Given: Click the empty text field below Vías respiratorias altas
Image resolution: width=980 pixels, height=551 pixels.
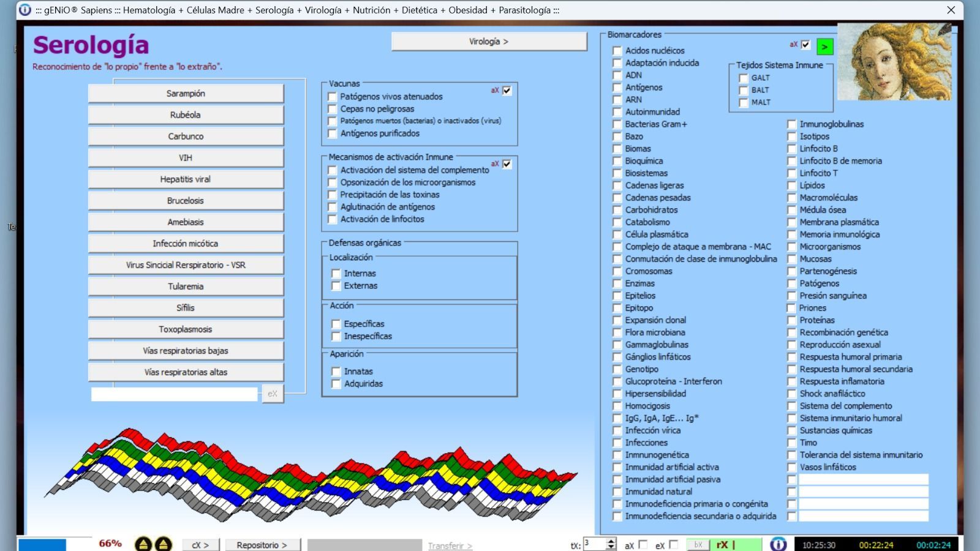Looking at the screenshot, I should [x=175, y=394].
